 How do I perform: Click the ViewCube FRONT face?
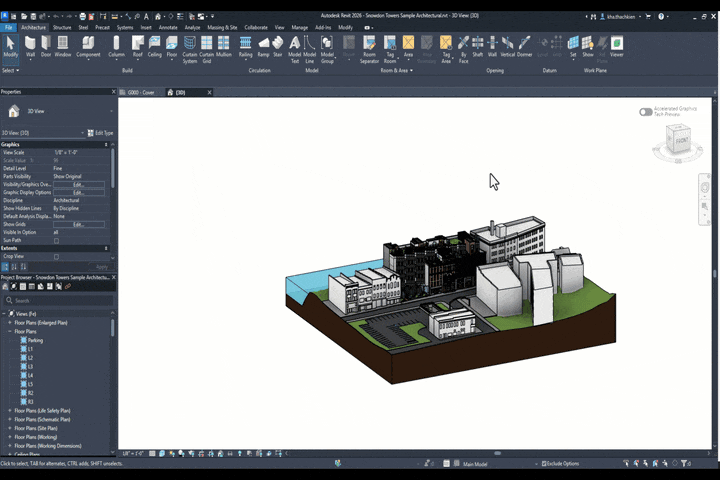click(681, 140)
